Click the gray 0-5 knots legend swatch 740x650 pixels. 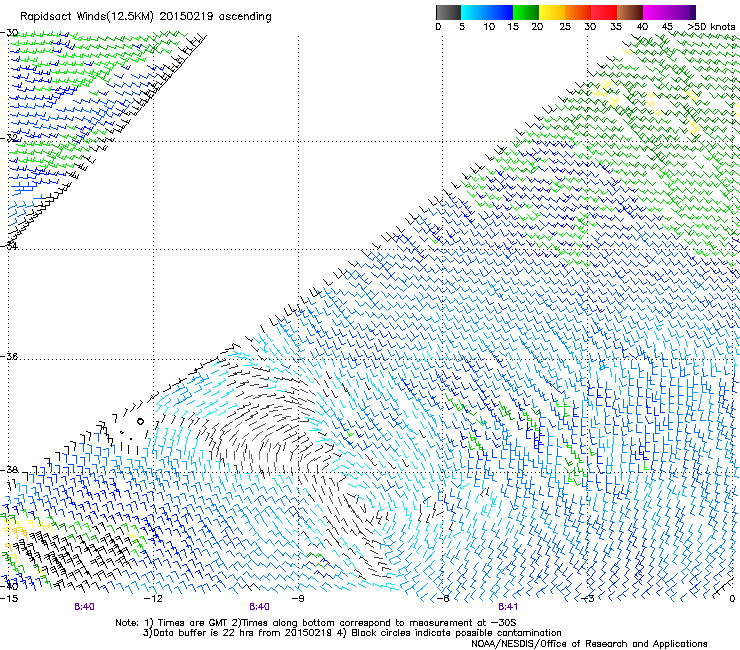(x=448, y=12)
